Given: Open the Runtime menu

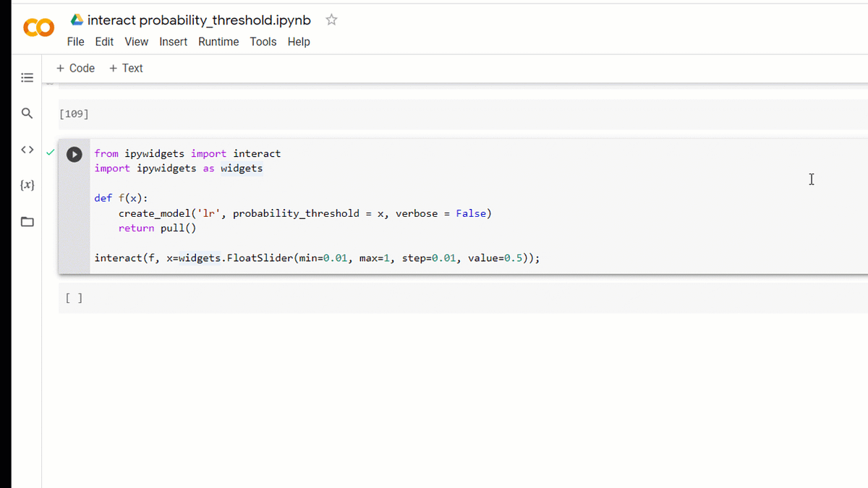Looking at the screenshot, I should click(218, 41).
